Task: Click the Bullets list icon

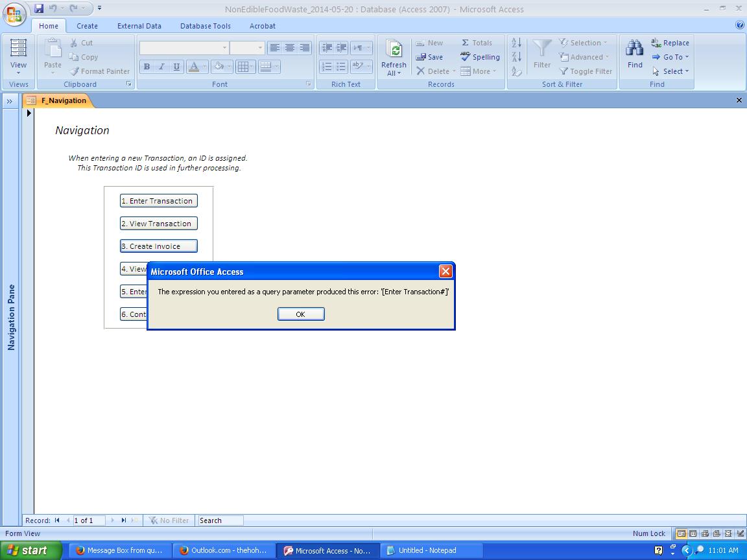Action: [341, 67]
